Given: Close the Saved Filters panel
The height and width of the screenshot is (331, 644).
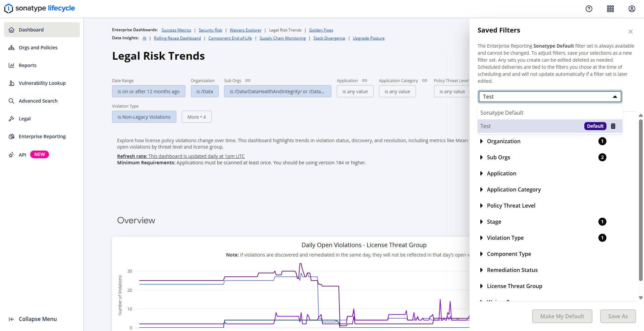Looking at the screenshot, I should [x=631, y=32].
